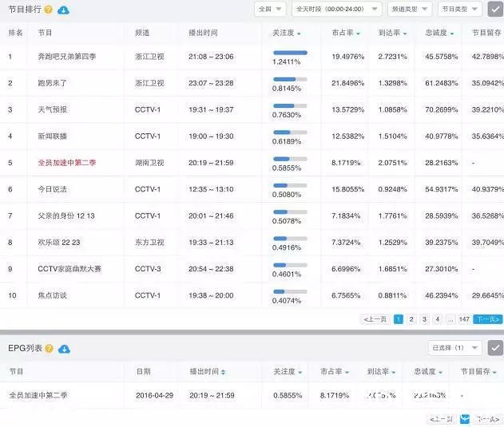504x427 pixels.
Task: Jump to page 147 of ranking
Action: (x=464, y=319)
